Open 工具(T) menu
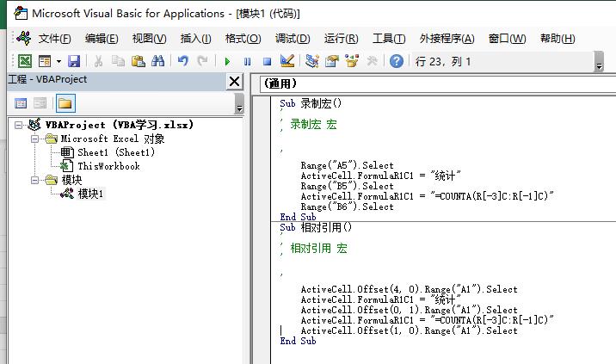Image resolution: width=616 pixels, height=364 pixels. click(x=389, y=39)
